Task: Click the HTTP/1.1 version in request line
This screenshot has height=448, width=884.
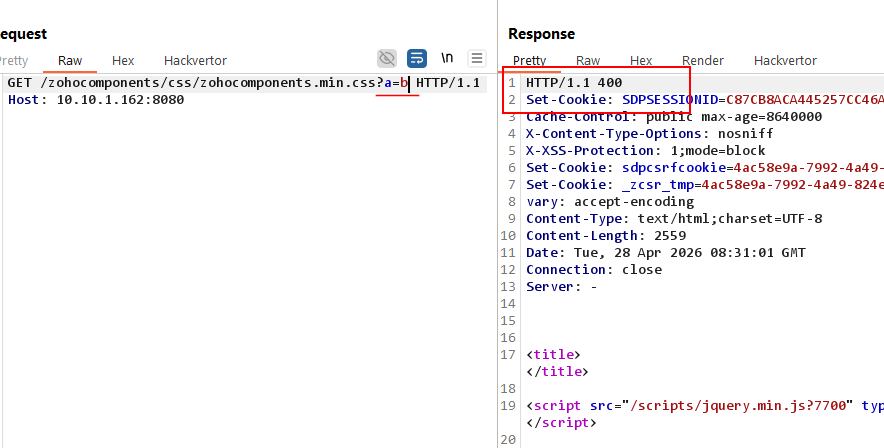Action: [448, 83]
